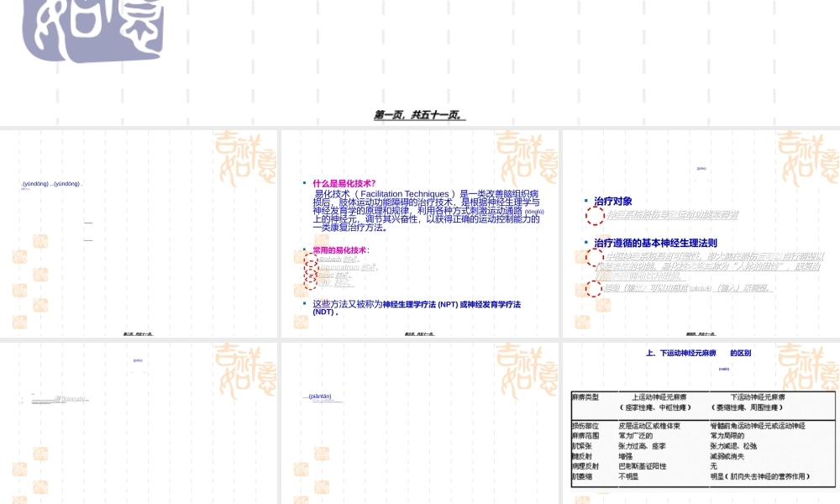The width and height of the screenshot is (840, 504).
Task: Click the red dashed circle under 治疗遵循的基本神经生理法则
Action: tap(593, 257)
